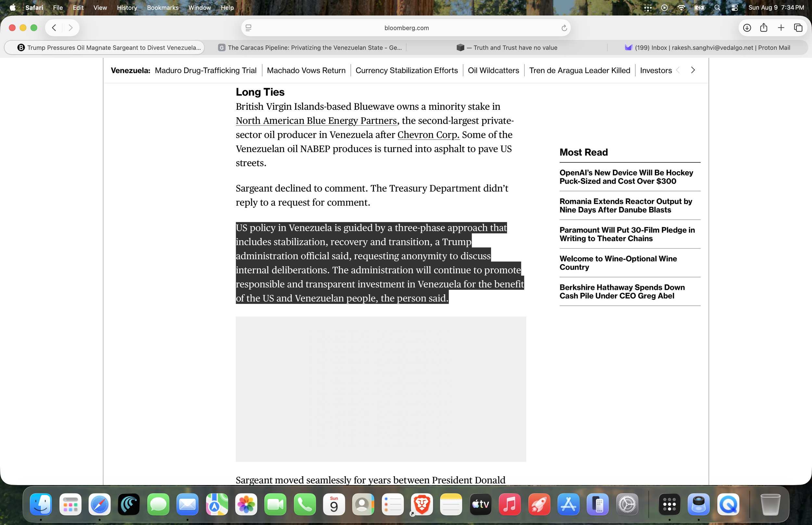Launch Brave browser from the Dock

click(422, 504)
